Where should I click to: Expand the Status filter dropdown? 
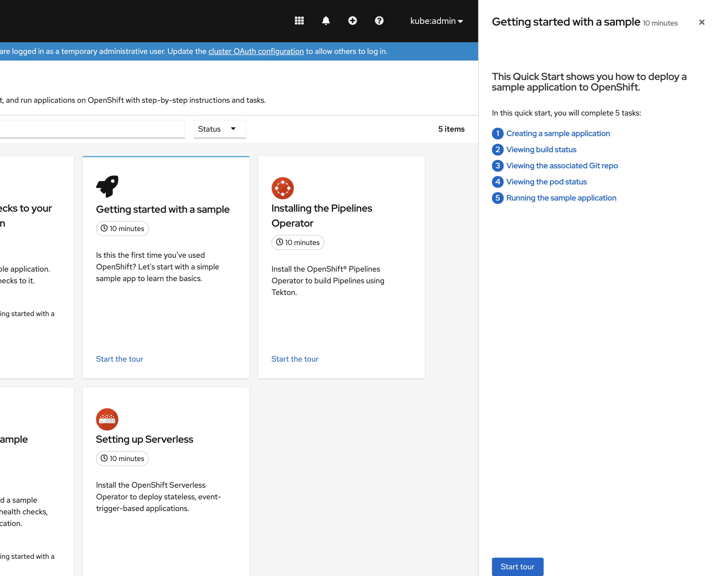point(220,129)
